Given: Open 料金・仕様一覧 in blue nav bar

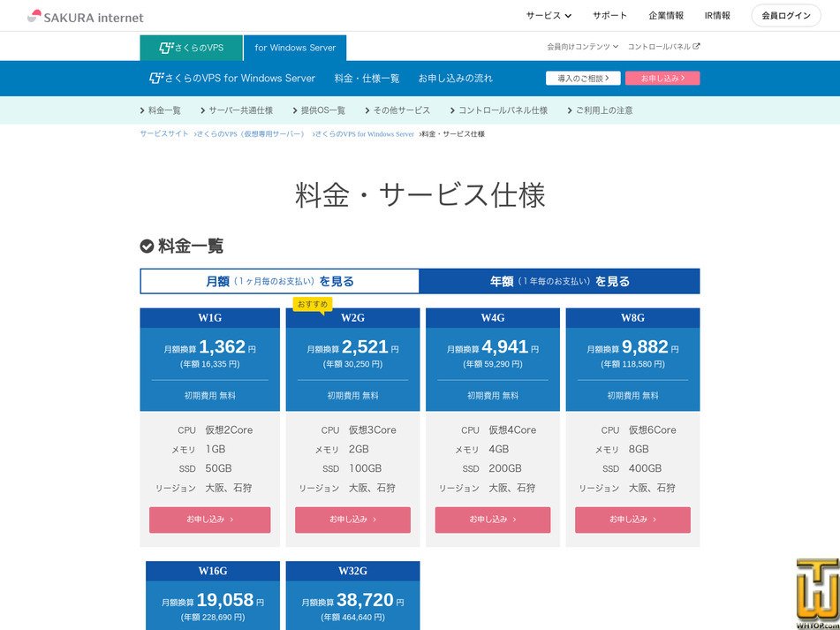Looking at the screenshot, I should coord(367,79).
